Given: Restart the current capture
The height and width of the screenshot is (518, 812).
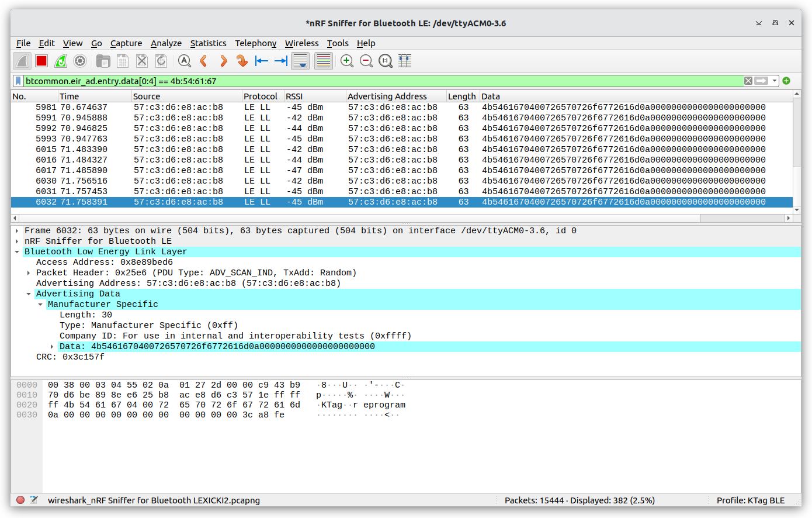Looking at the screenshot, I should point(61,61).
